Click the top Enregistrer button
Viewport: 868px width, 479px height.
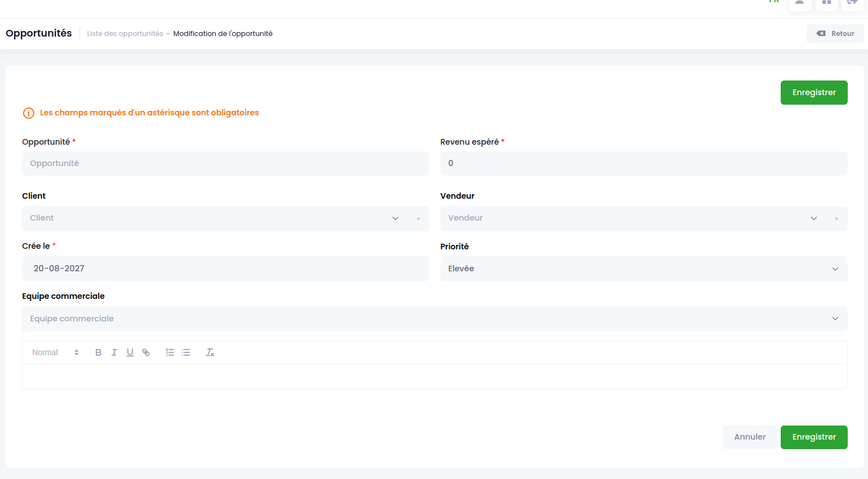[814, 92]
